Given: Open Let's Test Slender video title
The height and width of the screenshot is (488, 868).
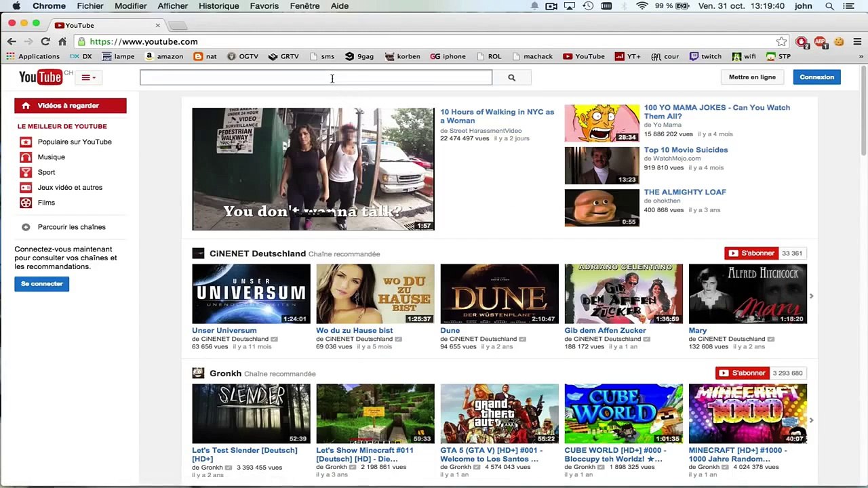Looking at the screenshot, I should pos(245,455).
